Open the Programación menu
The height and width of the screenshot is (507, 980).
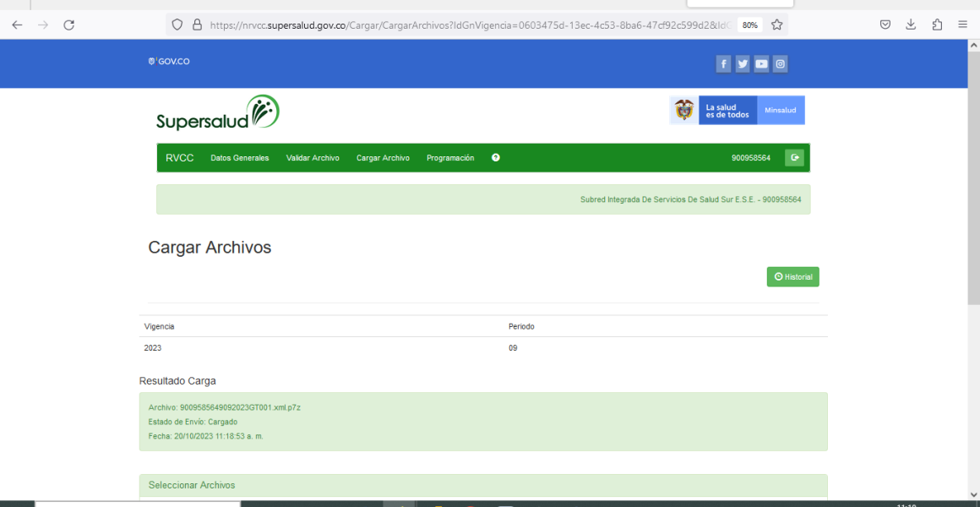(x=450, y=158)
